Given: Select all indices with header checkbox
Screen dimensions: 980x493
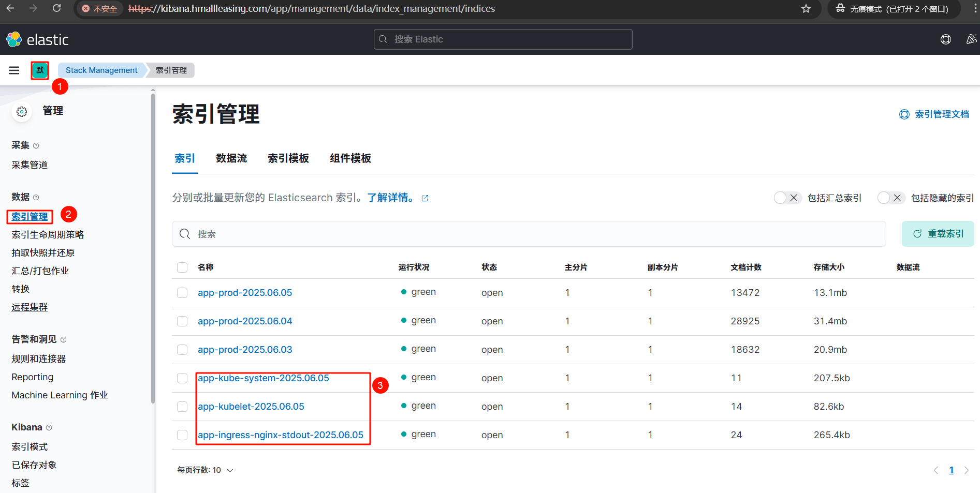Looking at the screenshot, I should 182,267.
